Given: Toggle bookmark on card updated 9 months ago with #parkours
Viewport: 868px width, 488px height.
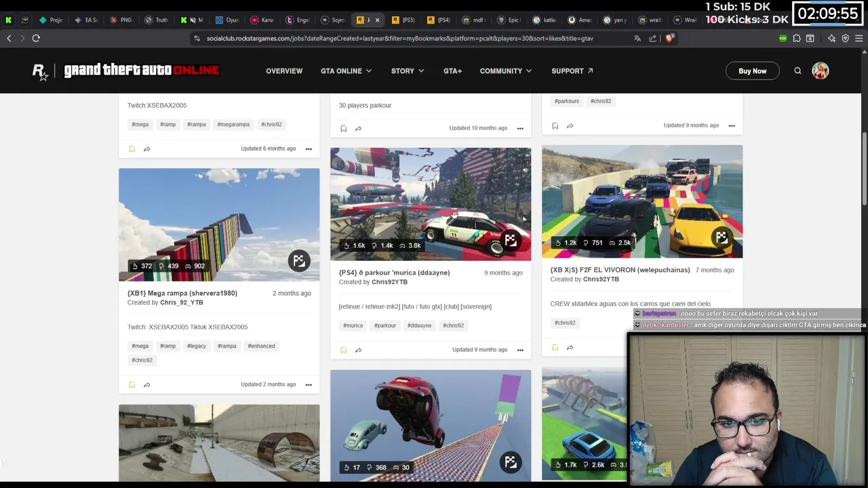Looking at the screenshot, I should click(555, 126).
